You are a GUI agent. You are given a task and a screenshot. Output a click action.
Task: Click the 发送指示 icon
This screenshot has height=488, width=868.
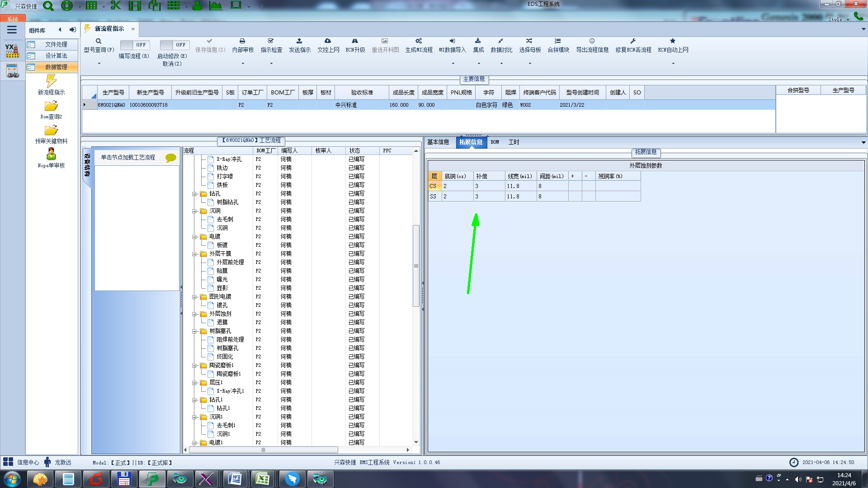point(299,41)
